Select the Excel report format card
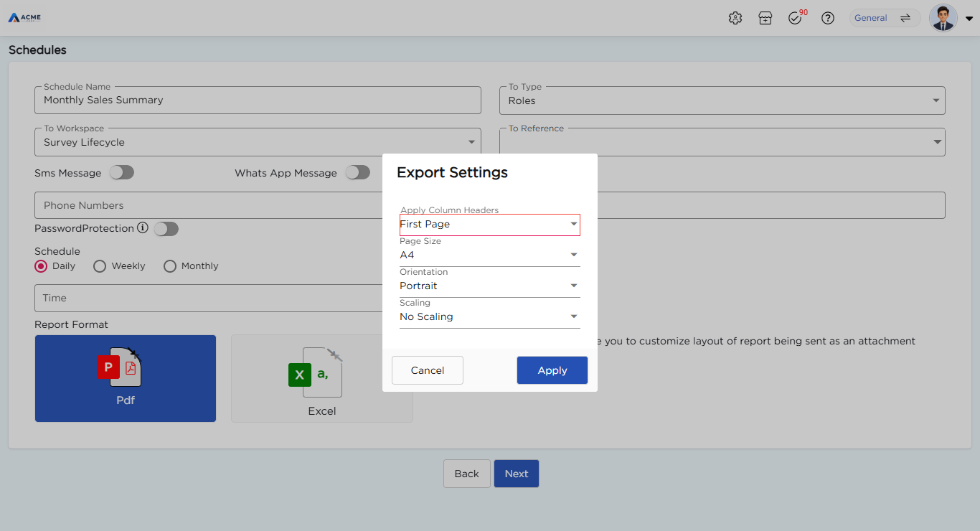 tap(322, 378)
